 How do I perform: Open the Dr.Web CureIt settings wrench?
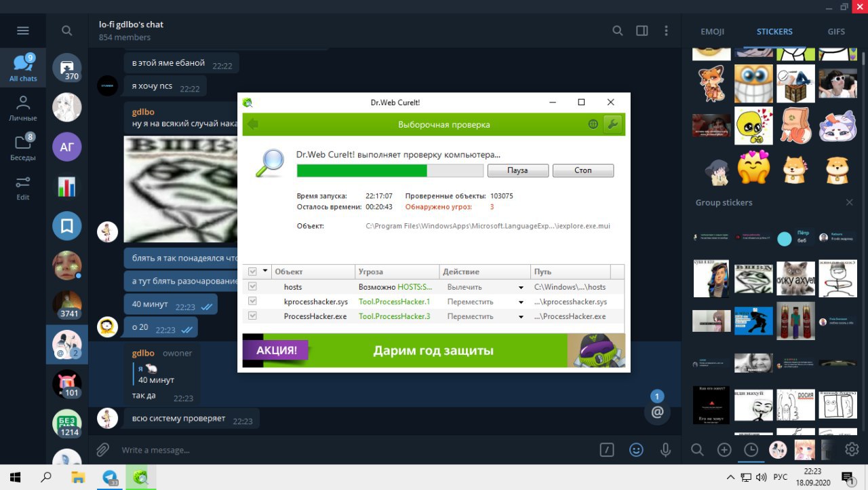(x=612, y=124)
